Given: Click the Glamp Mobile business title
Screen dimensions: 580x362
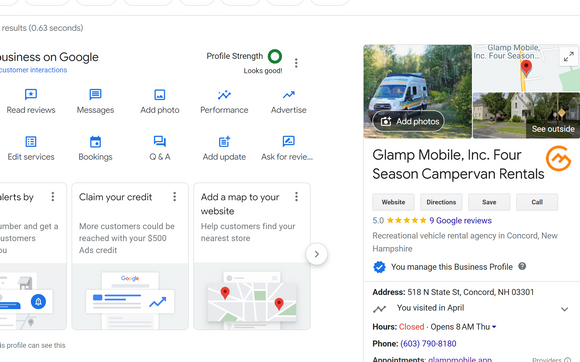Looking at the screenshot, I should [458, 164].
